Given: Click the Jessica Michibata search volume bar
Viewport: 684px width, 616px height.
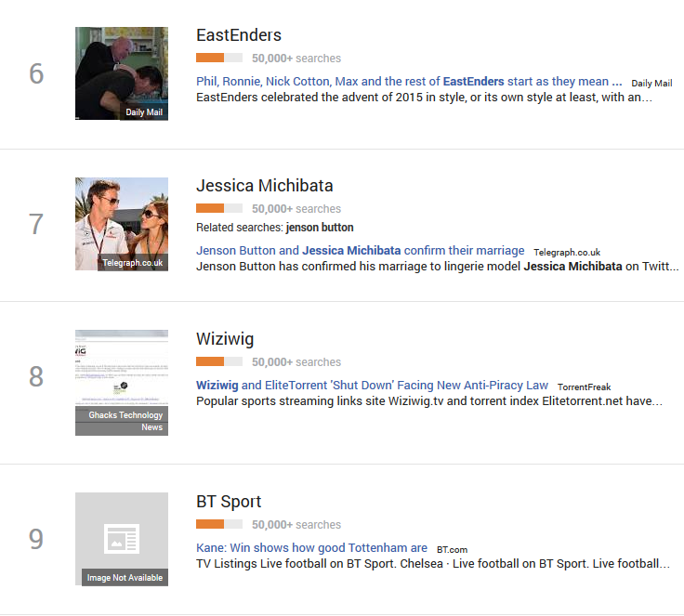Looking at the screenshot, I should click(x=219, y=208).
